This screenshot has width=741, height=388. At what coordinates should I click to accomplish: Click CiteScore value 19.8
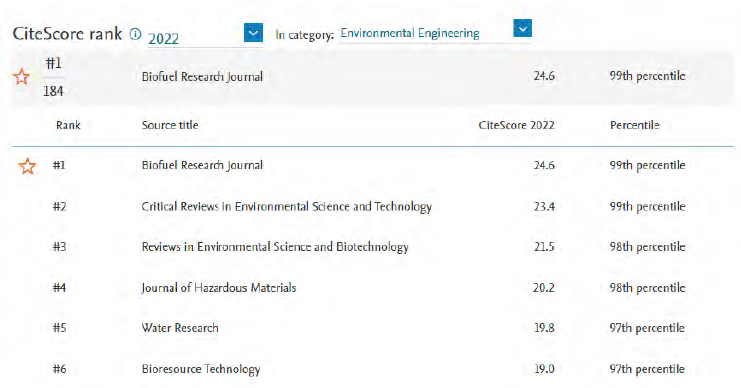pyautogui.click(x=544, y=328)
